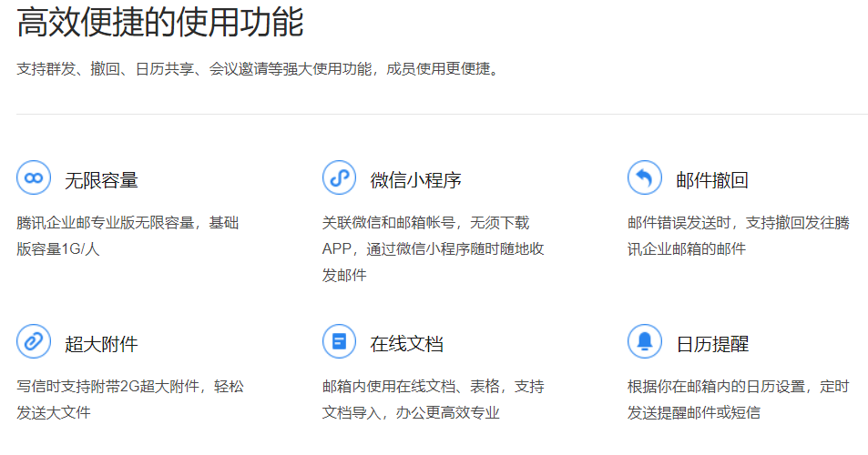Choose the 日历提醒 feature title

(712, 344)
